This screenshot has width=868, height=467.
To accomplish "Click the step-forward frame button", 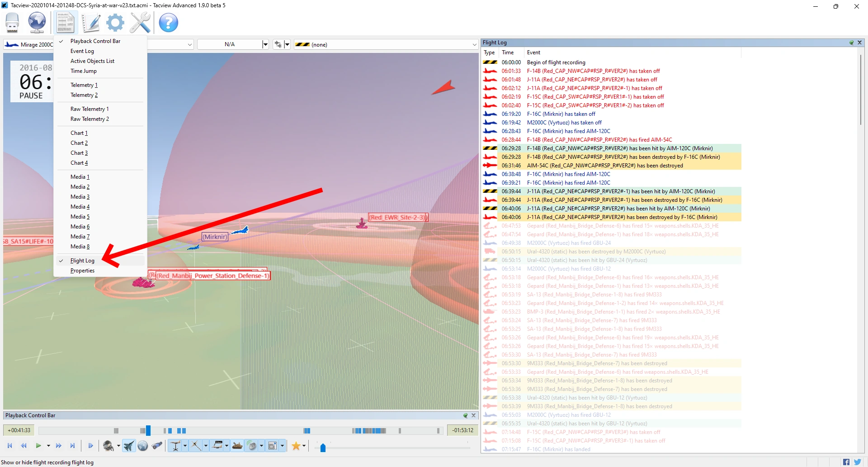I will [90, 446].
